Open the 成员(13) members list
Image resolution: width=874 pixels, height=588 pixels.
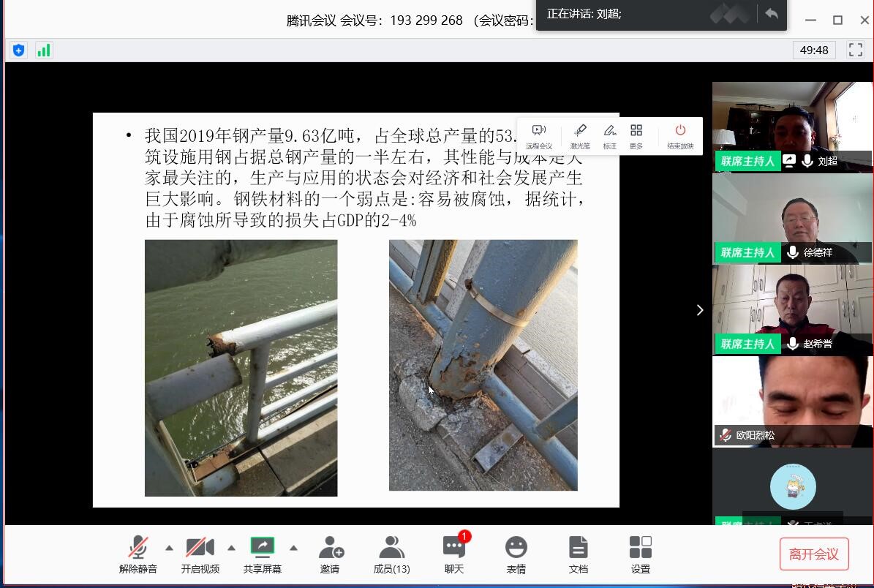391,554
